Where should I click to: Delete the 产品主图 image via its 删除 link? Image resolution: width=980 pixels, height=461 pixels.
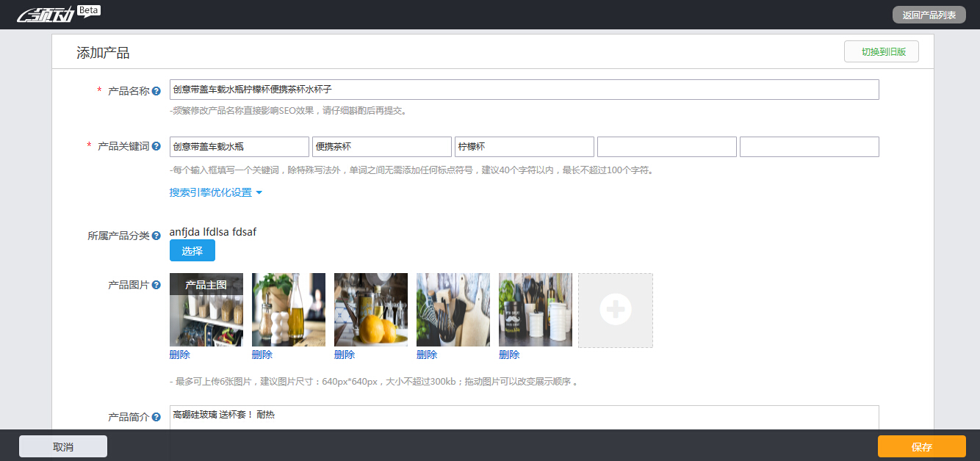pyautogui.click(x=181, y=354)
